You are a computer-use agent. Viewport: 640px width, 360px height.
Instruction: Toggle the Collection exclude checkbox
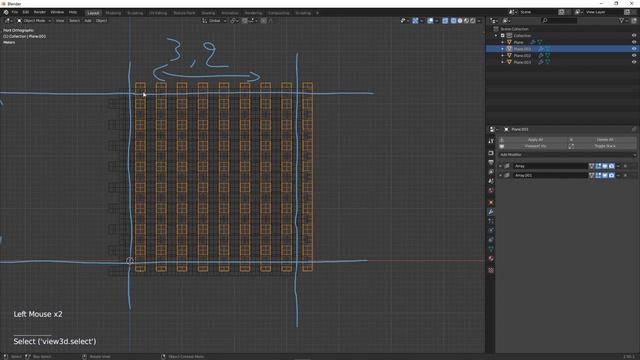pyautogui.click(x=503, y=36)
